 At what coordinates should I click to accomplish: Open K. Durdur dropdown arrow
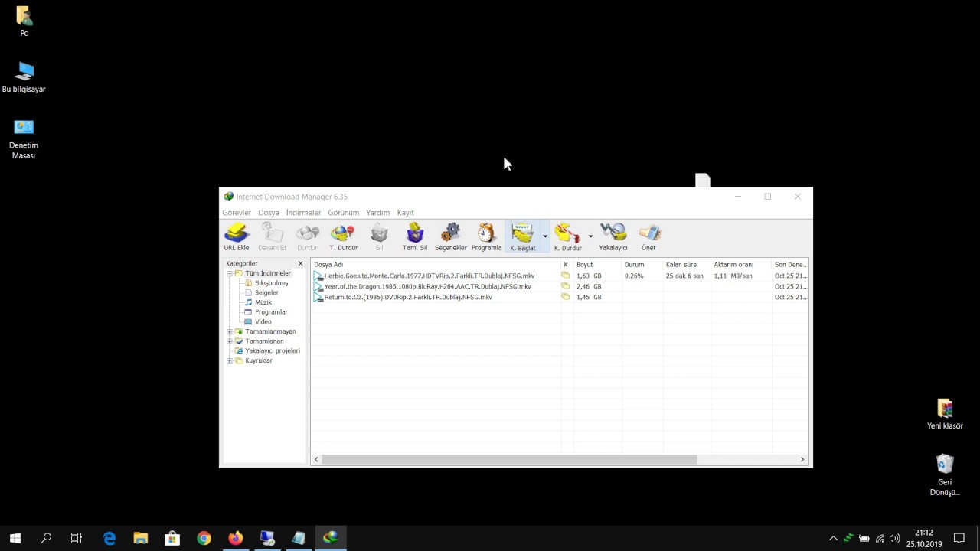click(x=590, y=236)
